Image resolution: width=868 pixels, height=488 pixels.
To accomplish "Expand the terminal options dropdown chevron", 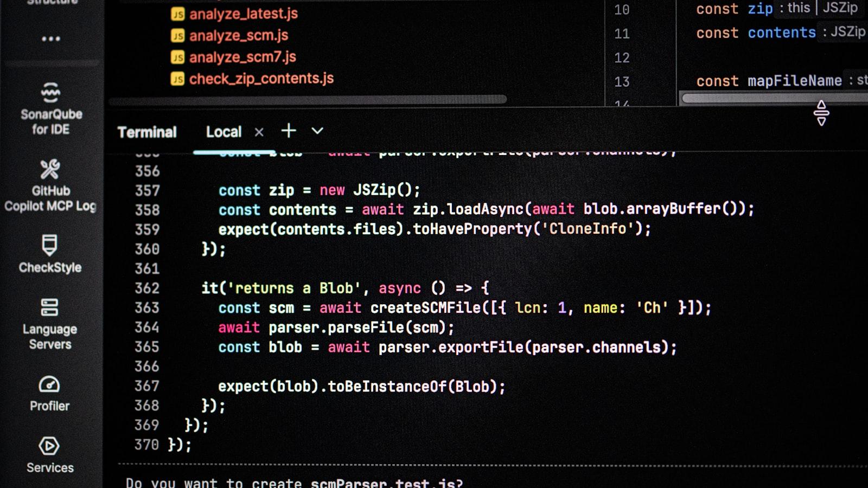I will [317, 131].
